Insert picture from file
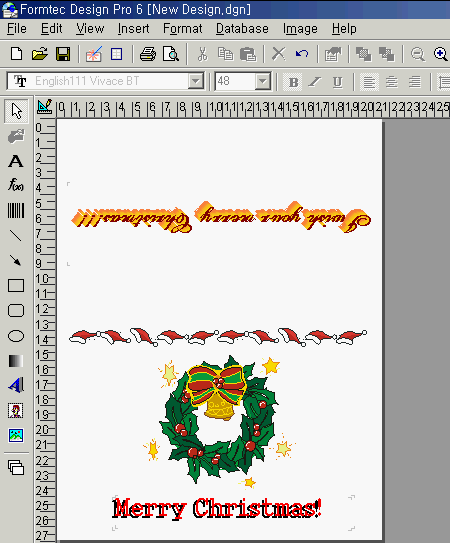This screenshot has width=450, height=543. (x=16, y=435)
